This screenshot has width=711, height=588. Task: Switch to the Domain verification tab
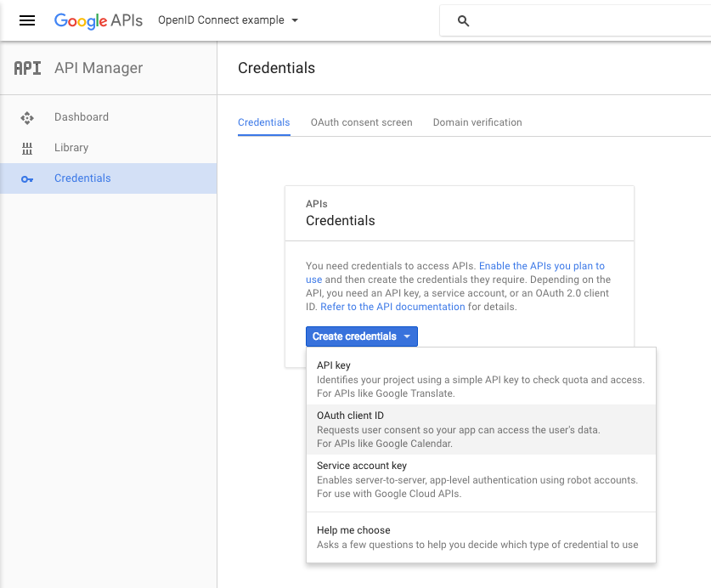point(477,122)
